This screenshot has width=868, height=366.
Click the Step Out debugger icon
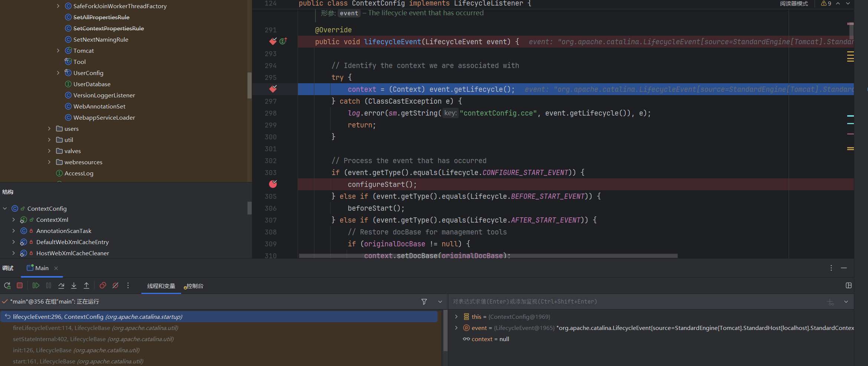(x=86, y=286)
